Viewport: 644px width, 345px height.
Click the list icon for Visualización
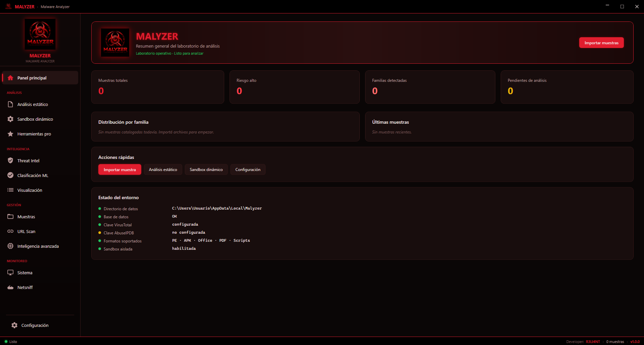click(x=10, y=190)
